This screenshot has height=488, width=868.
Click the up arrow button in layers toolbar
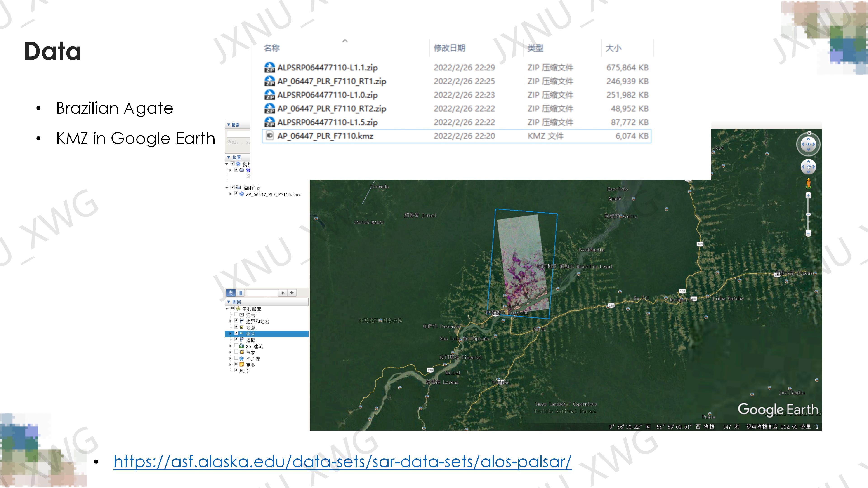coord(283,293)
